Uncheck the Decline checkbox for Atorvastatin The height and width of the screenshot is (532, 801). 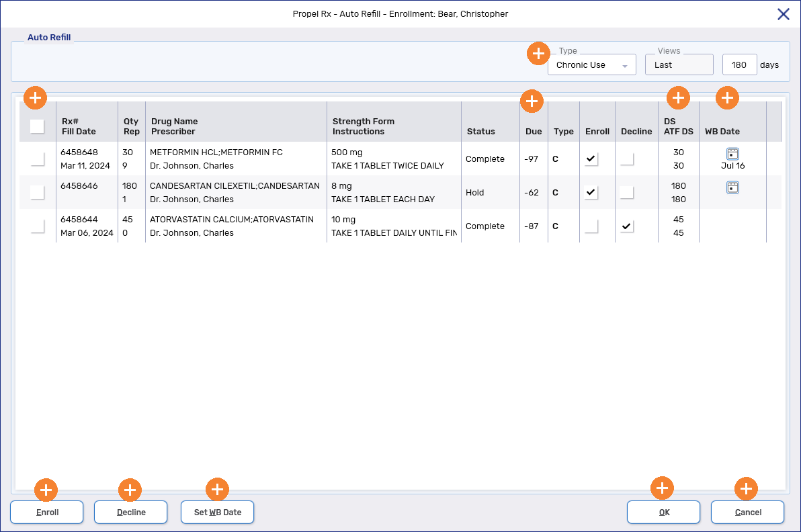tap(626, 226)
